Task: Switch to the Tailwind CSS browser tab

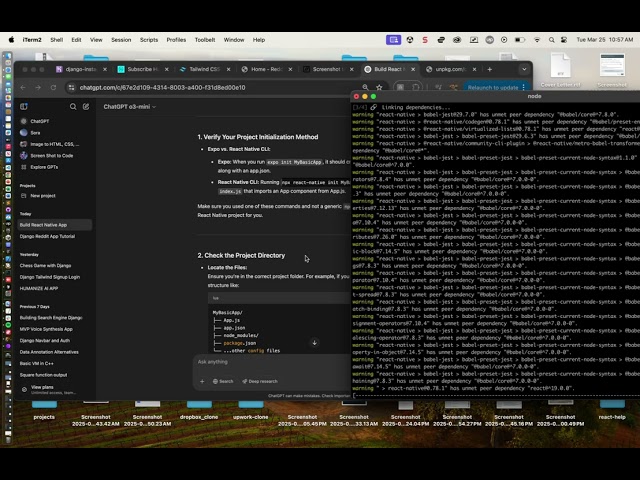Action: click(204, 69)
